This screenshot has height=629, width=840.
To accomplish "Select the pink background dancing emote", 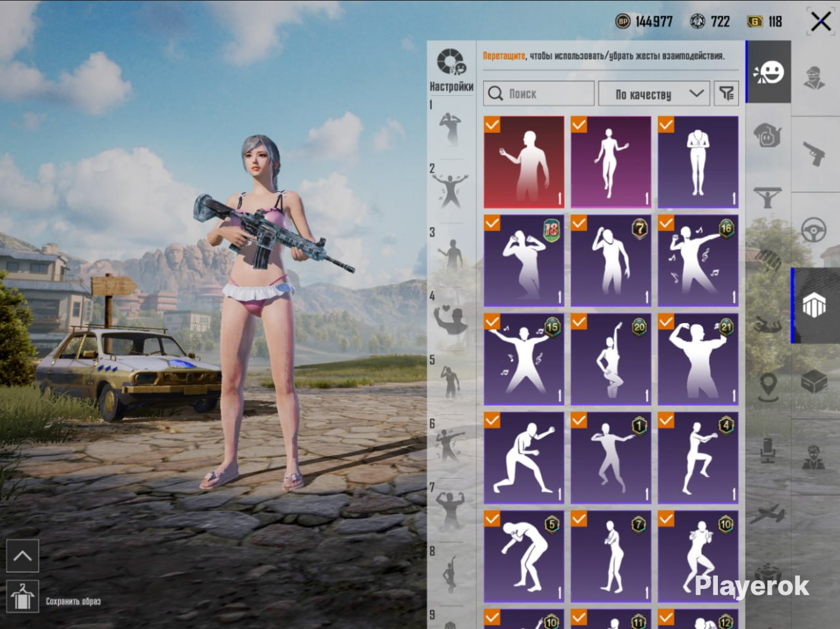I will click(611, 162).
